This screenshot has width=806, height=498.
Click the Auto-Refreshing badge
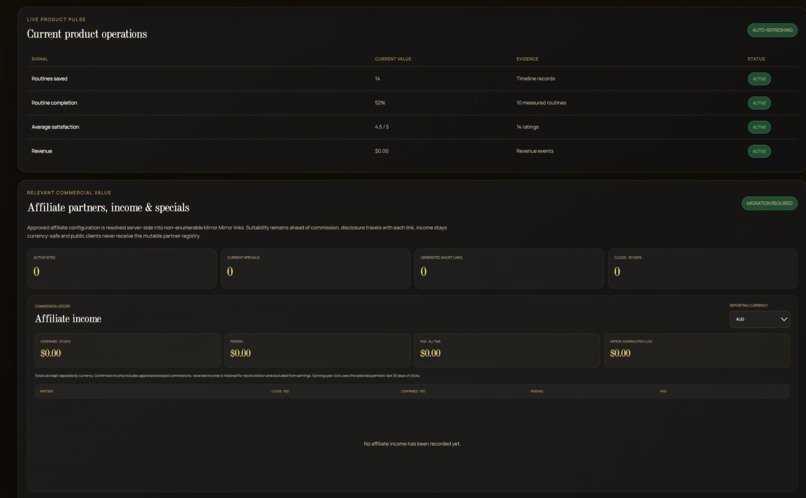tap(772, 30)
